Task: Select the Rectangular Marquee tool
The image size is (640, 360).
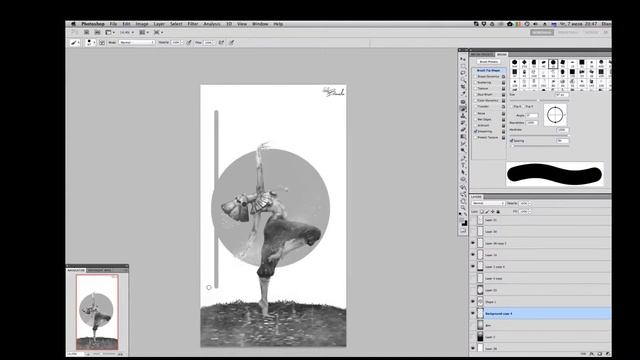Action: click(463, 66)
